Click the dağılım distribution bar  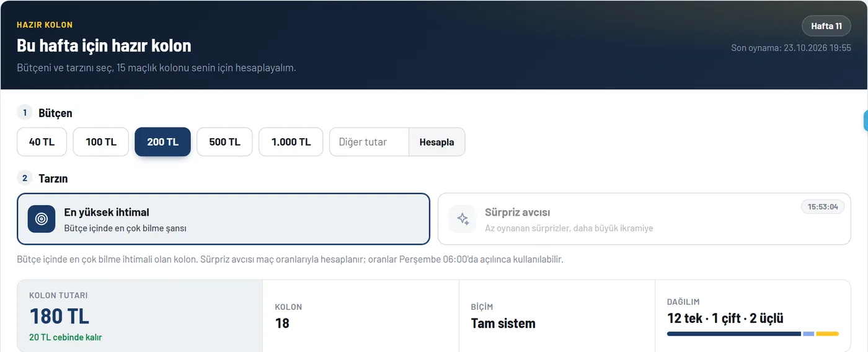point(753,334)
